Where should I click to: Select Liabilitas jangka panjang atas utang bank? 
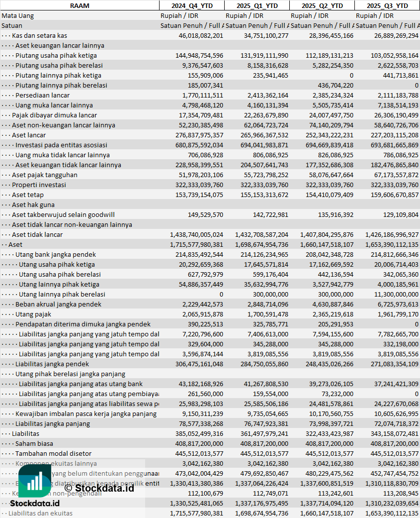pyautogui.click(x=81, y=384)
